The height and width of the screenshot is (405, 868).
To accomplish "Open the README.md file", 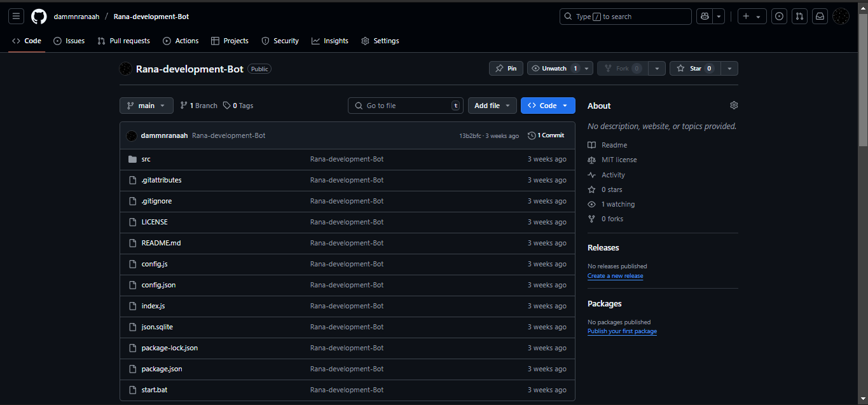I will [x=162, y=243].
